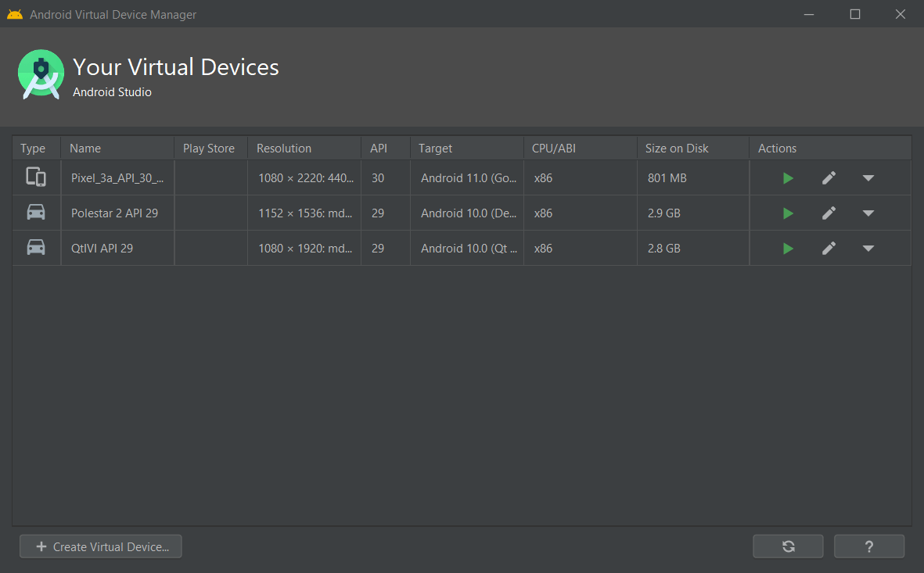Launch the Pixel_3a_API_30 emulator with play icon

[x=788, y=178]
